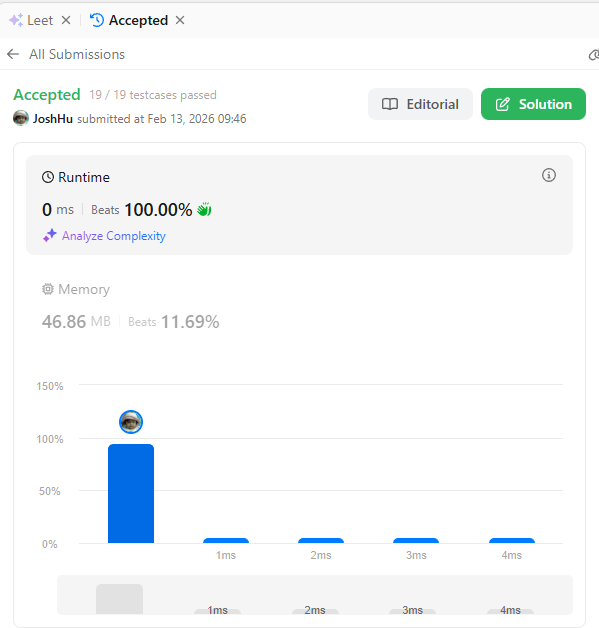Click the clapping hands icon
This screenshot has height=628, width=599.
(x=204, y=209)
